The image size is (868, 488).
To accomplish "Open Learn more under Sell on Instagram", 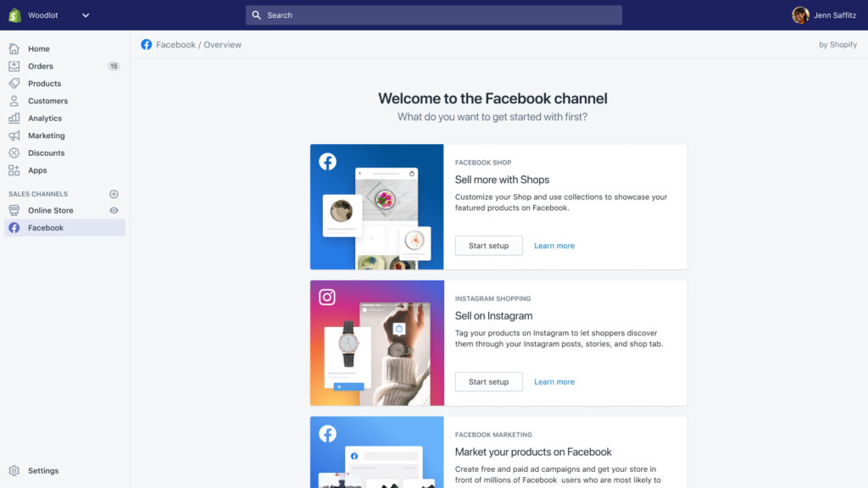I will (554, 381).
